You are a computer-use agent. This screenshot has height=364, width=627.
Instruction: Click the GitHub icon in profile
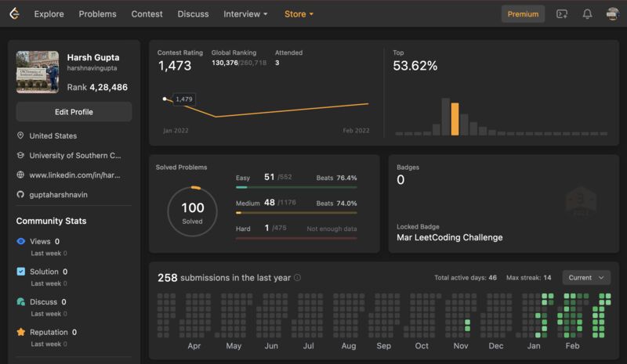[20, 194]
